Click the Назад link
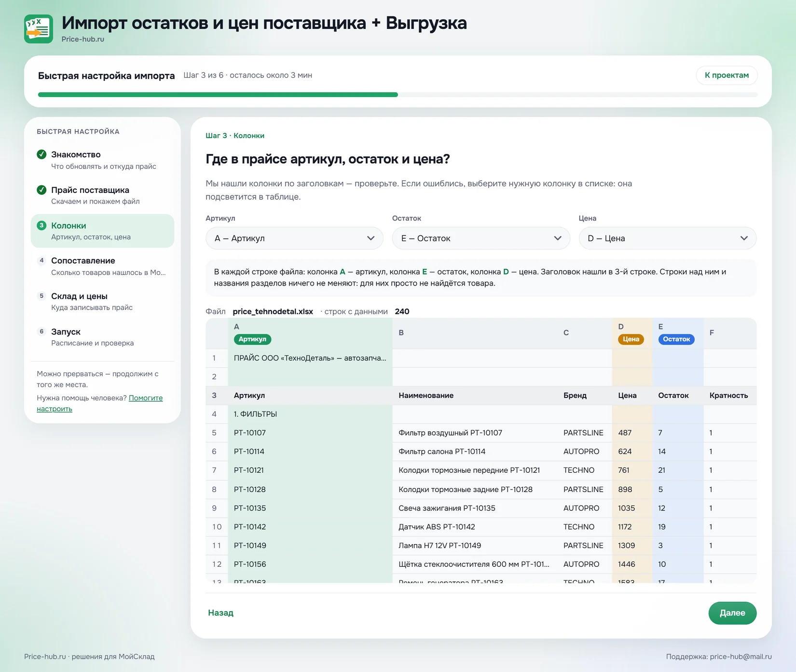This screenshot has height=672, width=796. [x=220, y=613]
